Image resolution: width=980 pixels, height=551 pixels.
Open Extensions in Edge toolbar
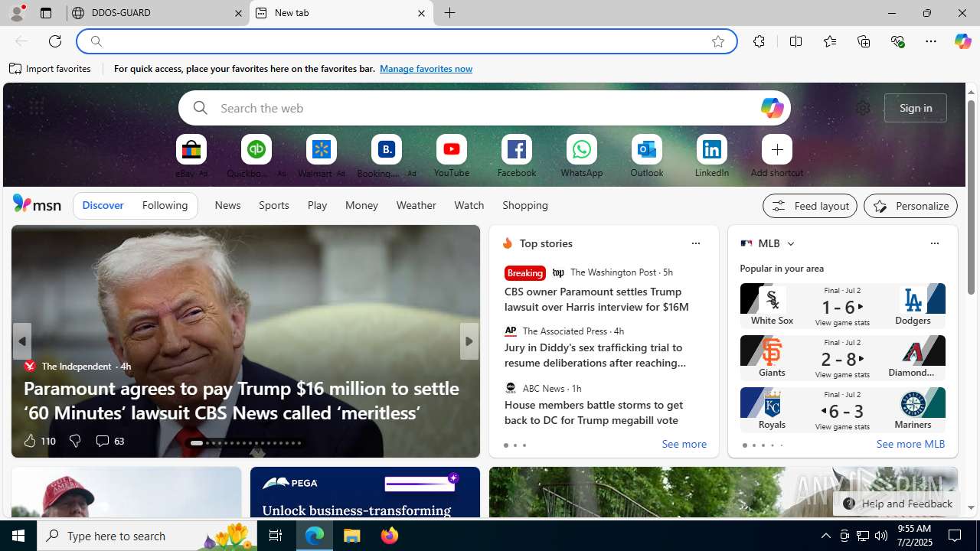click(759, 41)
